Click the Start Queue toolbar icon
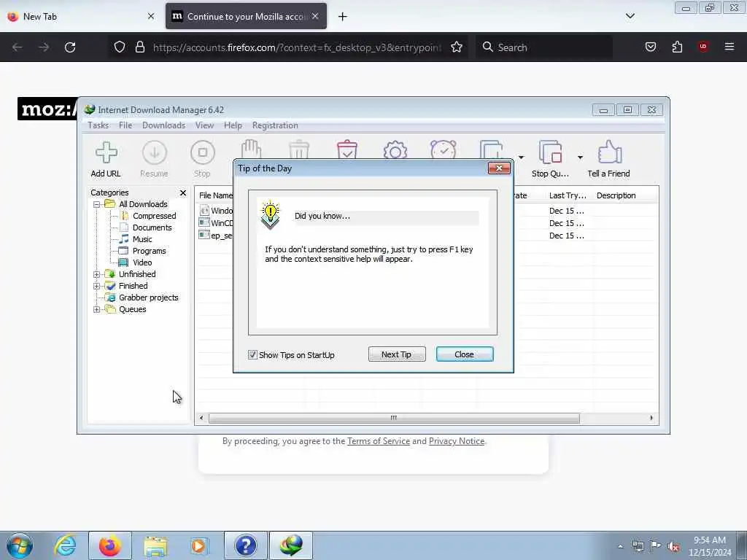This screenshot has width=747, height=560. pyautogui.click(x=491, y=149)
